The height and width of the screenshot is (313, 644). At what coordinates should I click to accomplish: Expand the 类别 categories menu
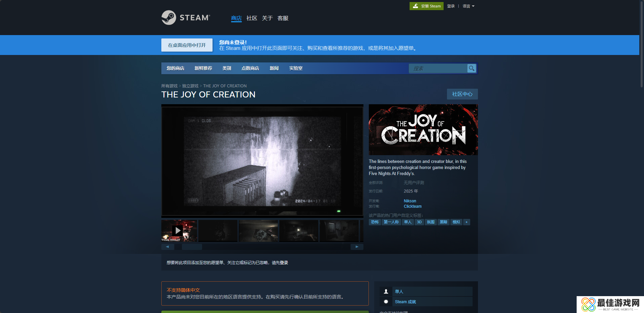tap(227, 68)
